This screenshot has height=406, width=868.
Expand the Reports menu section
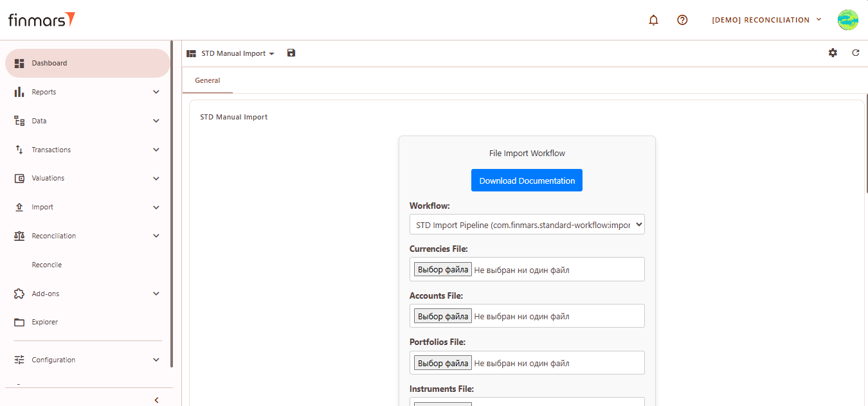87,92
